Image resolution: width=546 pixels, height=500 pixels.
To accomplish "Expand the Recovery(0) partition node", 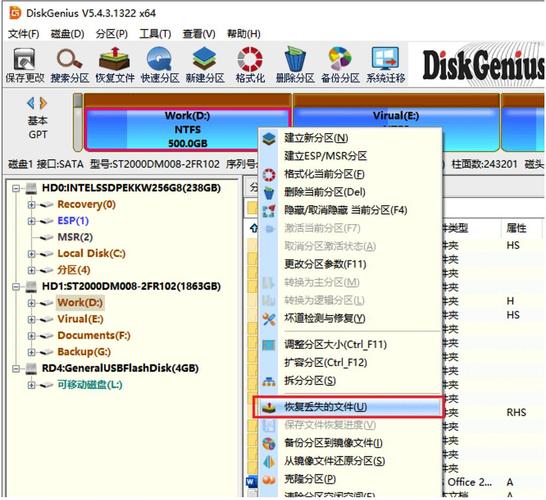I will (31, 205).
